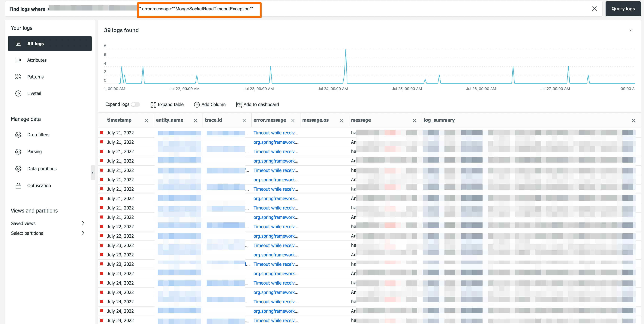Expand the Saved views section
This screenshot has width=644, height=324.
[x=48, y=223]
